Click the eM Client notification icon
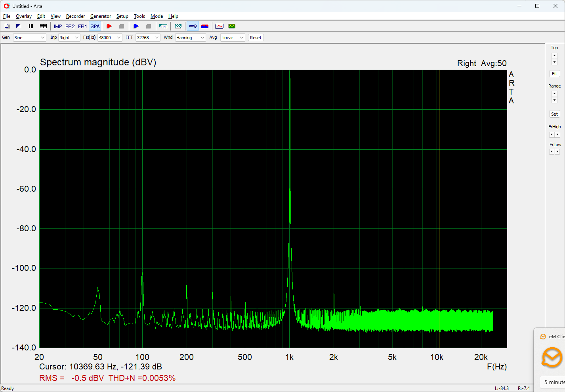This screenshot has width=565, height=392. pos(552,357)
